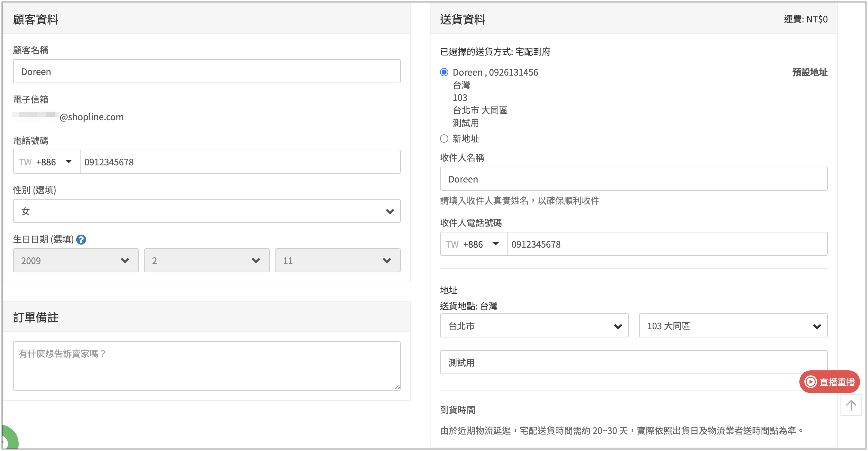The width and height of the screenshot is (868, 451).
Task: Click the order notes textarea resize handle
Action: 397,387
